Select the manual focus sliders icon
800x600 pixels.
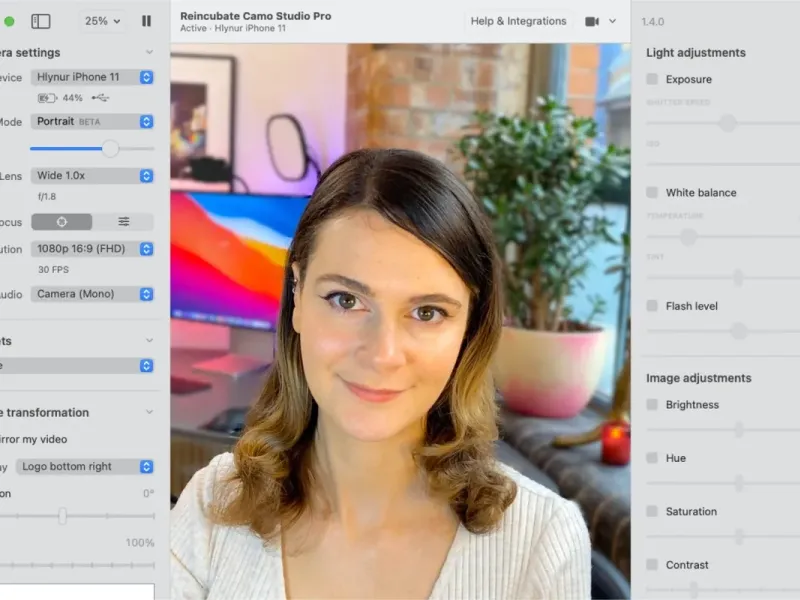(123, 221)
